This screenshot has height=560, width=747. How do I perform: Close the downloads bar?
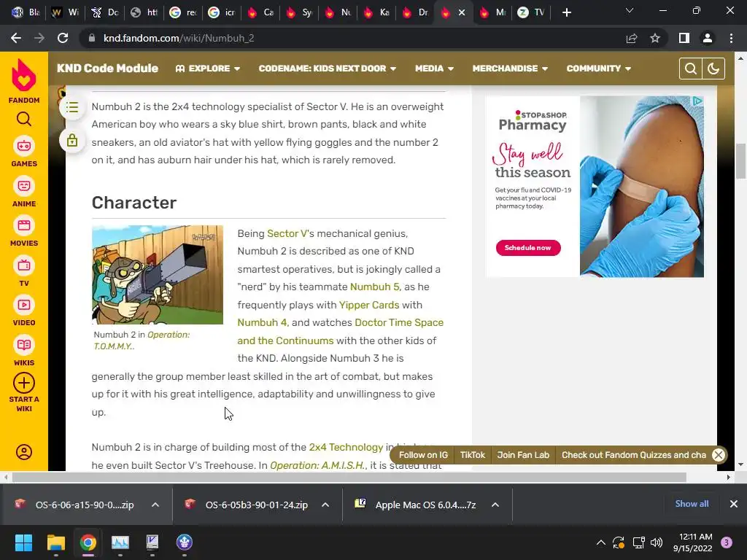pos(734,504)
